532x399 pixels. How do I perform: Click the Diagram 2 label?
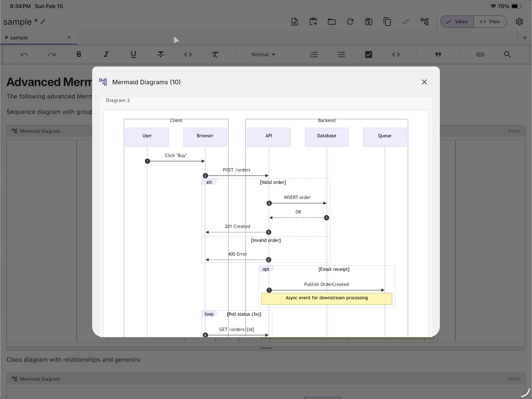point(118,100)
